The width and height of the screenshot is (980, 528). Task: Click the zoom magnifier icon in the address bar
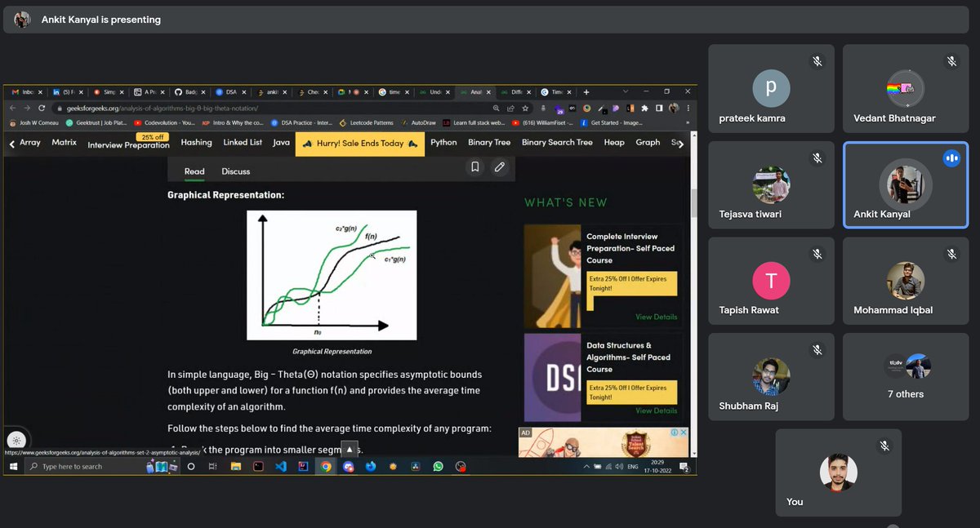497,108
